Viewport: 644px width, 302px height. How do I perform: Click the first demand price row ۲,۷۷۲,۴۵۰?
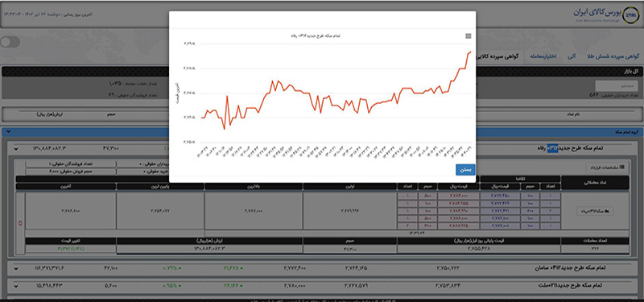point(499,196)
